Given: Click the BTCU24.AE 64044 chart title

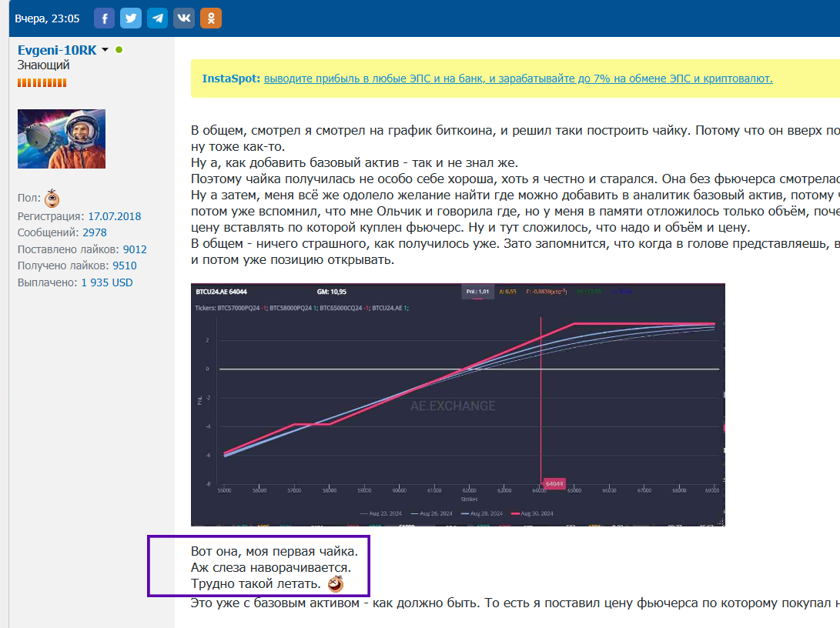Looking at the screenshot, I should click(221, 292).
